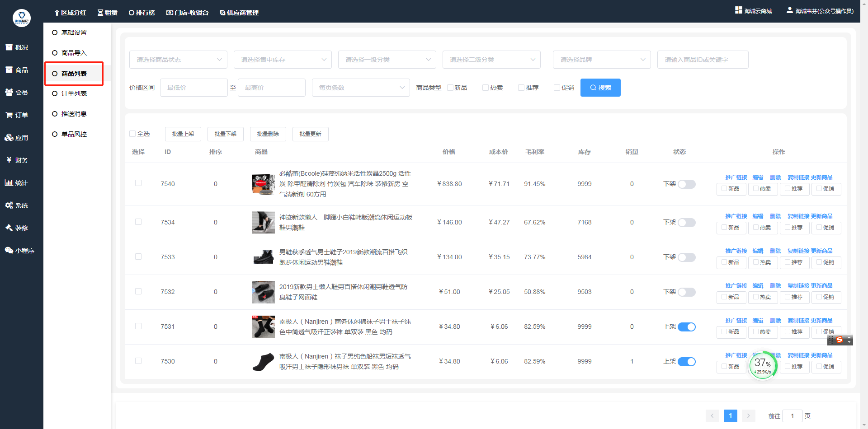Click the 概况 overview icon in sidebar

(x=9, y=47)
